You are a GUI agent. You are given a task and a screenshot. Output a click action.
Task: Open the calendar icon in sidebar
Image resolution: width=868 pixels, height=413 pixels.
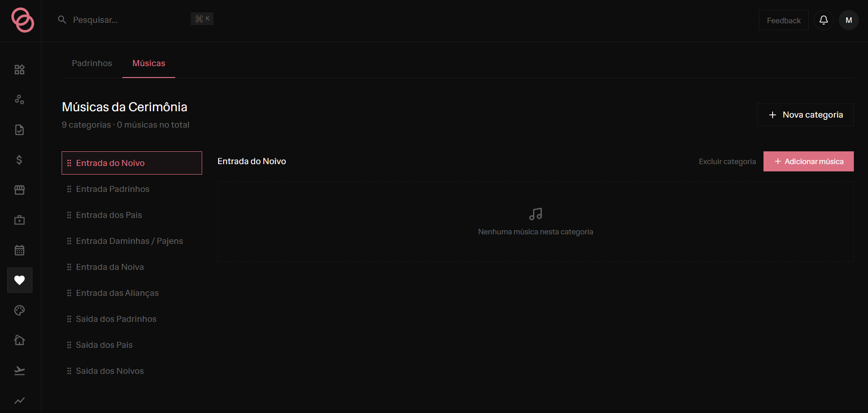tap(19, 250)
